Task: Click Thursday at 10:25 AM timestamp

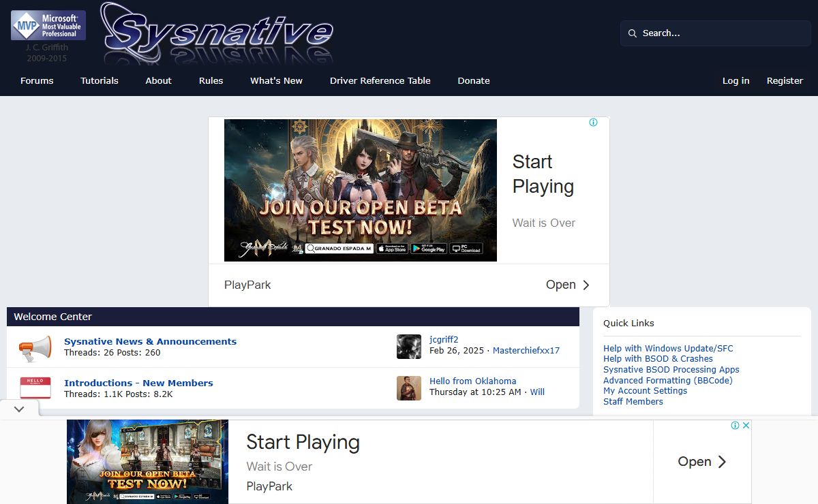Action: coord(475,392)
